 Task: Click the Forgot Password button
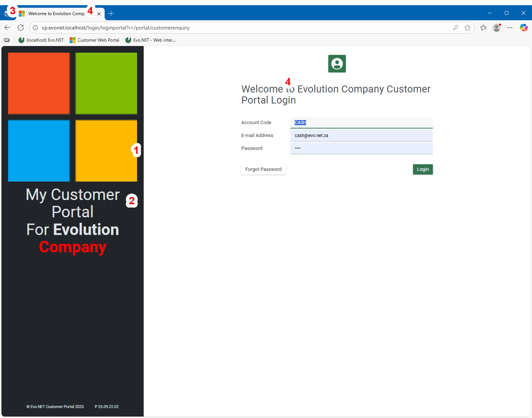click(263, 169)
